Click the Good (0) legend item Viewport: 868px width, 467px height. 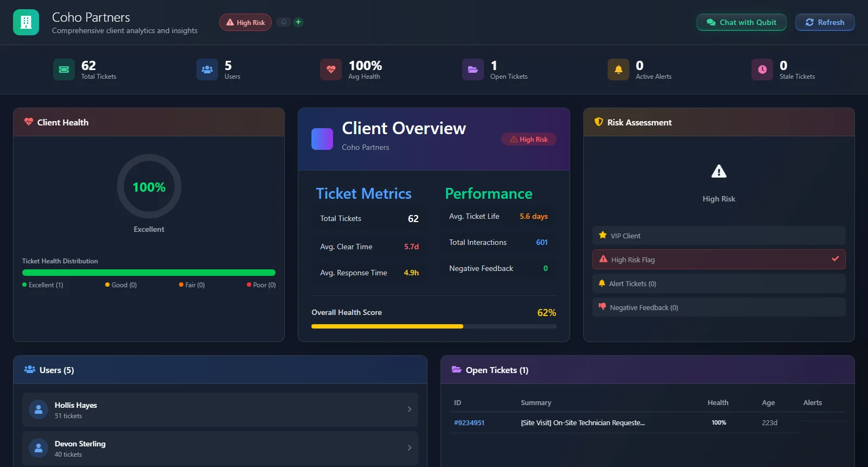(x=121, y=285)
